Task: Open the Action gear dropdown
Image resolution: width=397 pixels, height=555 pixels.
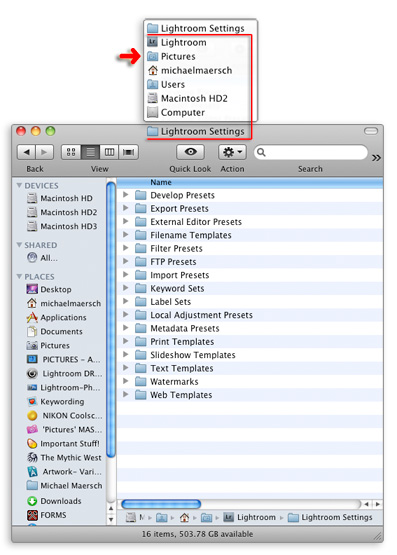Action: 232,152
